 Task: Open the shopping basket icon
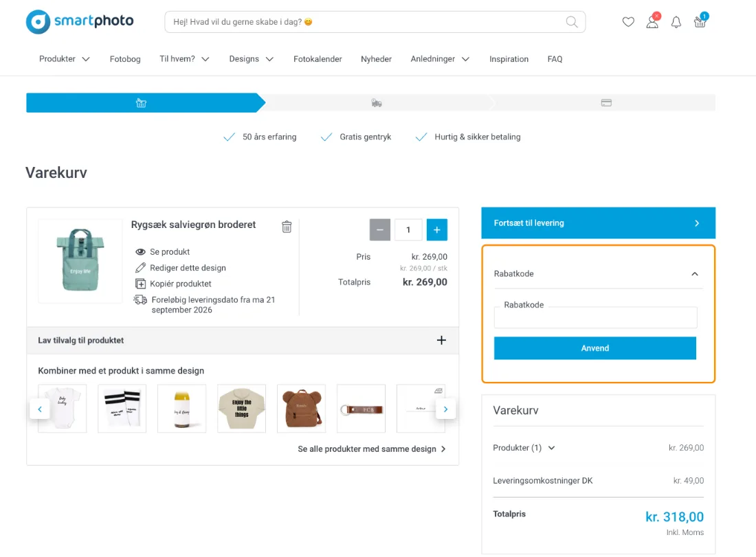700,21
